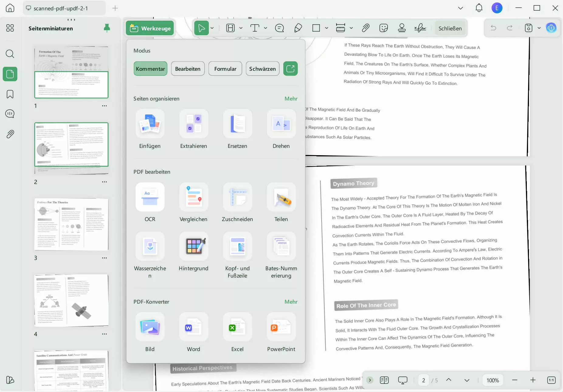Select page 4 thumbnail
This screenshot has height=392, width=563.
tap(71, 301)
